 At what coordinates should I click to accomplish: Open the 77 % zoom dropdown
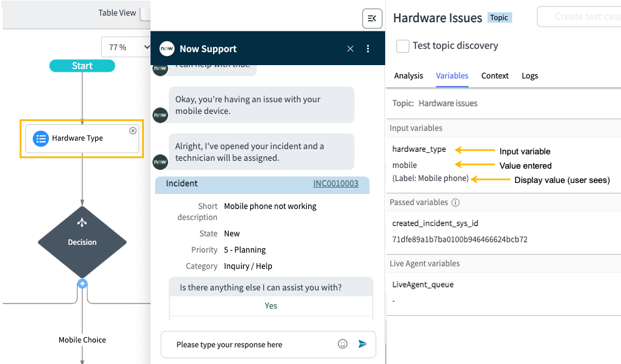coord(126,47)
